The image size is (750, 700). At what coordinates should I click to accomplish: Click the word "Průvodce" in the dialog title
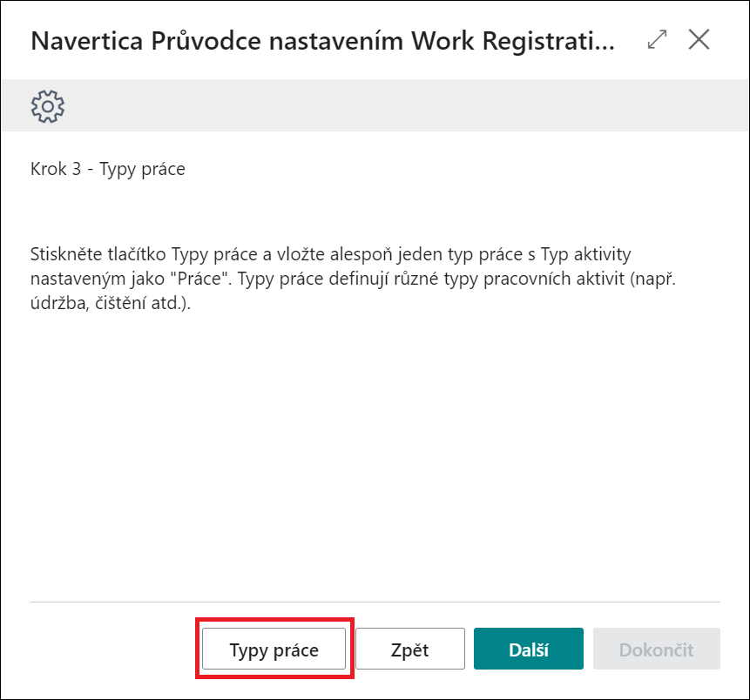pos(206,41)
